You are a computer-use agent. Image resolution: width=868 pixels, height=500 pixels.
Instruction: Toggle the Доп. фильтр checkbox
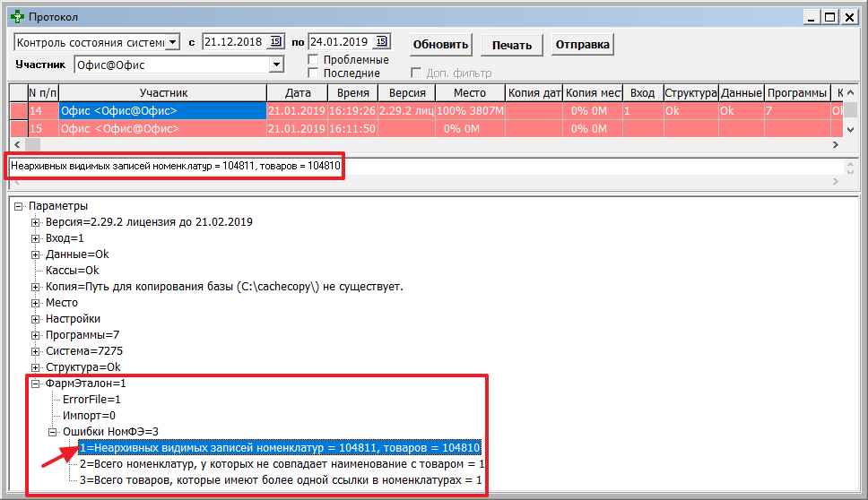coord(417,73)
